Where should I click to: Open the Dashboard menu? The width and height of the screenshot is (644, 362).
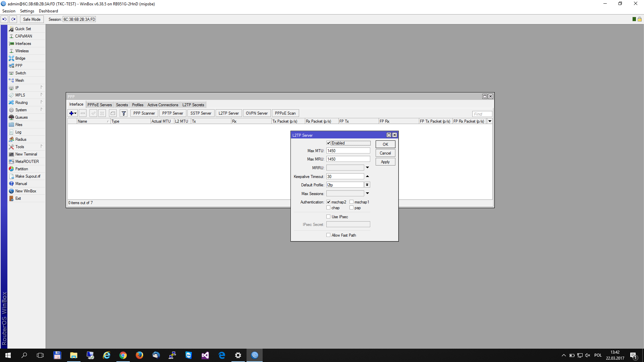pos(48,11)
